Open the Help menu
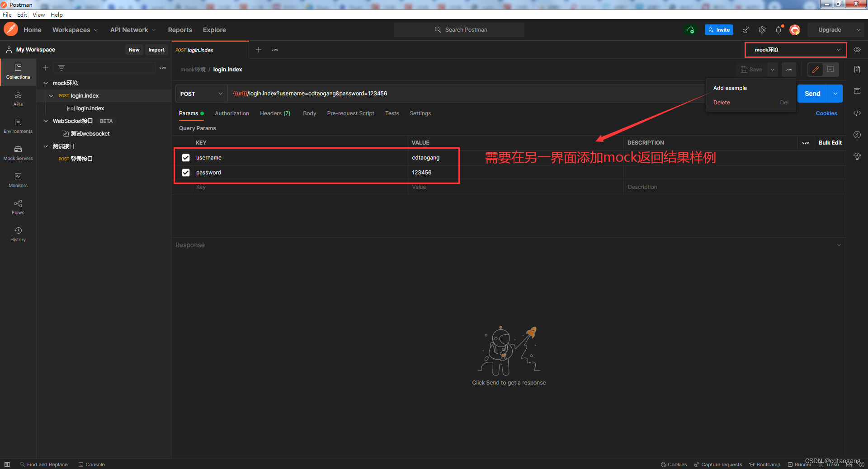This screenshot has width=868, height=469. (57, 15)
